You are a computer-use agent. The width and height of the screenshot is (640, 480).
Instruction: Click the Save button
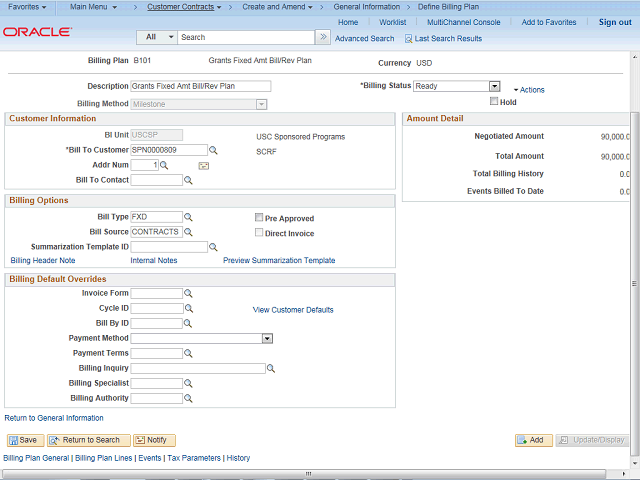point(23,440)
